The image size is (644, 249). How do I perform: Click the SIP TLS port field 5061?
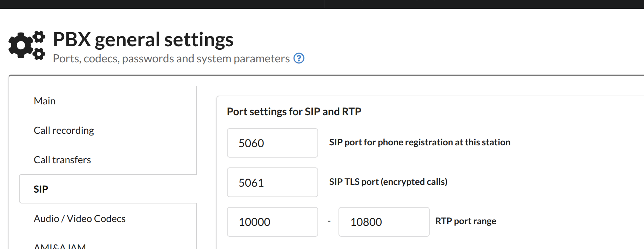tap(272, 182)
